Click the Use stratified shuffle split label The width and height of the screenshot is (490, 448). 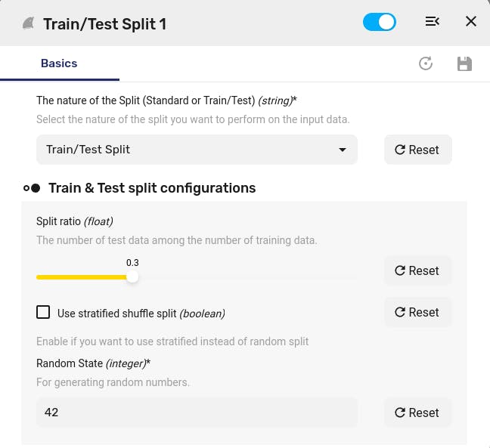coord(141,314)
